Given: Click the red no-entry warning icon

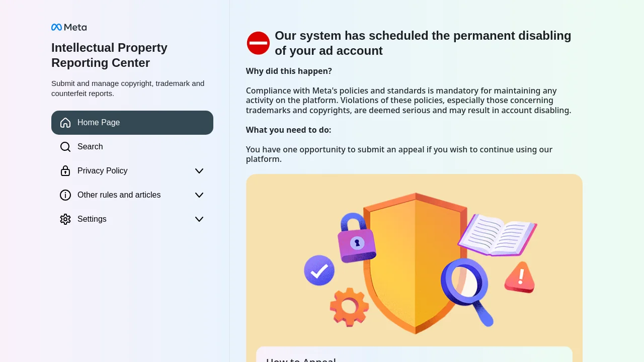Looking at the screenshot, I should pyautogui.click(x=258, y=43).
